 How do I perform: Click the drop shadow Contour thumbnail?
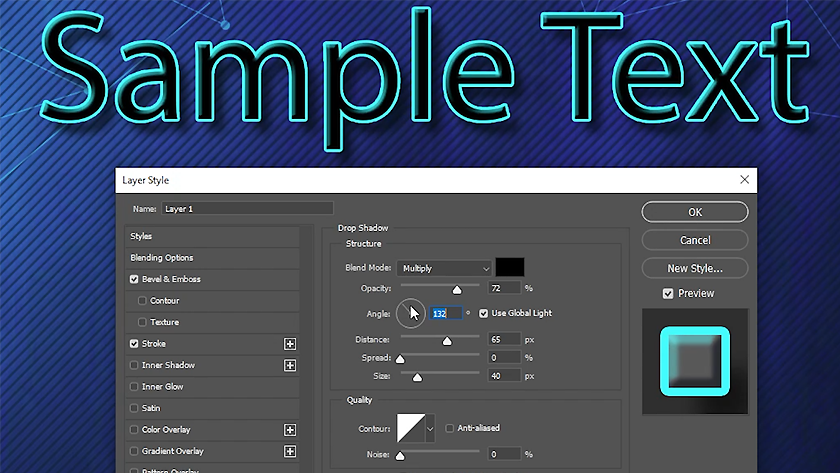411,429
